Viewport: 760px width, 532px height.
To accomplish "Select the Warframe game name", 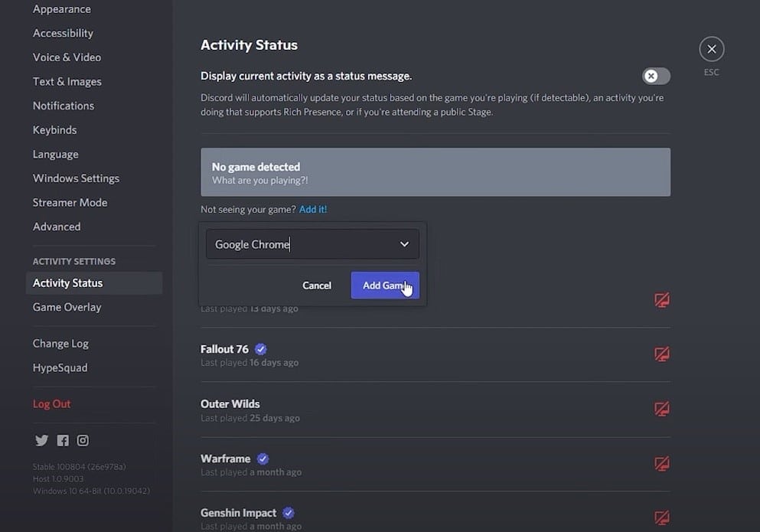I will [225, 459].
